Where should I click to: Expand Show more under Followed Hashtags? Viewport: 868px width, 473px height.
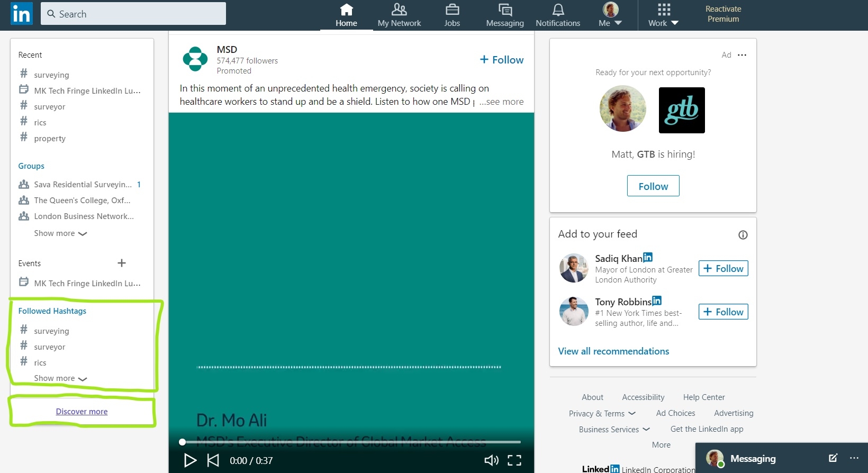(60, 378)
